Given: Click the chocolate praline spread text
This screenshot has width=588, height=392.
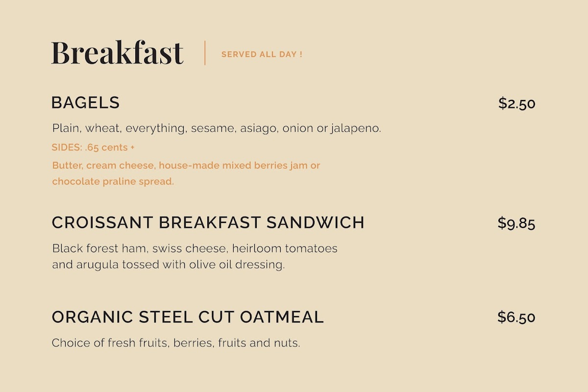Looking at the screenshot, I should (x=113, y=181).
